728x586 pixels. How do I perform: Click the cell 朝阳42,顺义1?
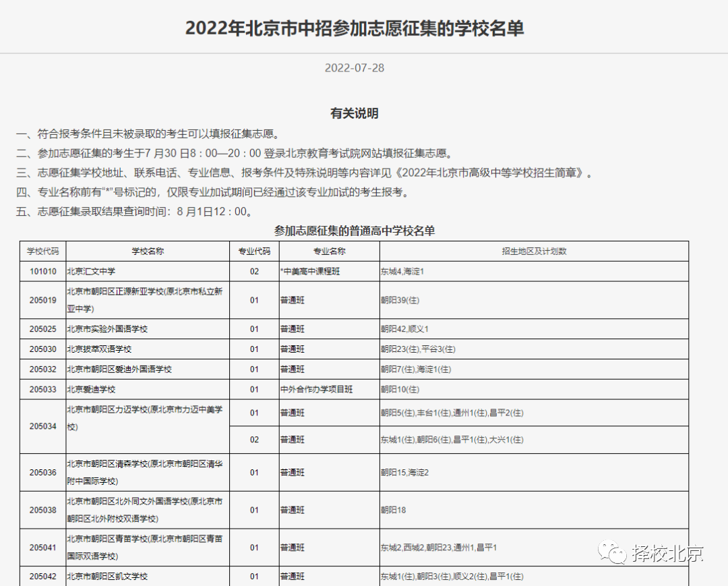point(404,329)
